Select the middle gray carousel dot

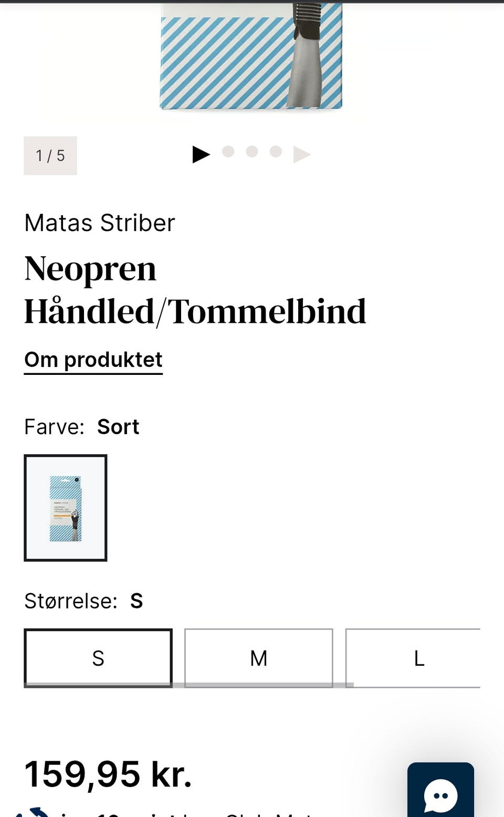click(x=252, y=152)
